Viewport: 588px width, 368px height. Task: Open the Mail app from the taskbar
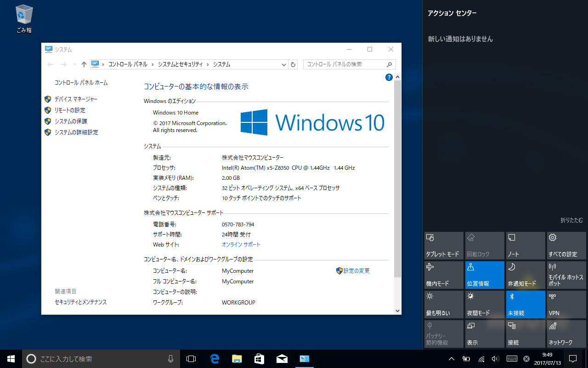coord(282,359)
